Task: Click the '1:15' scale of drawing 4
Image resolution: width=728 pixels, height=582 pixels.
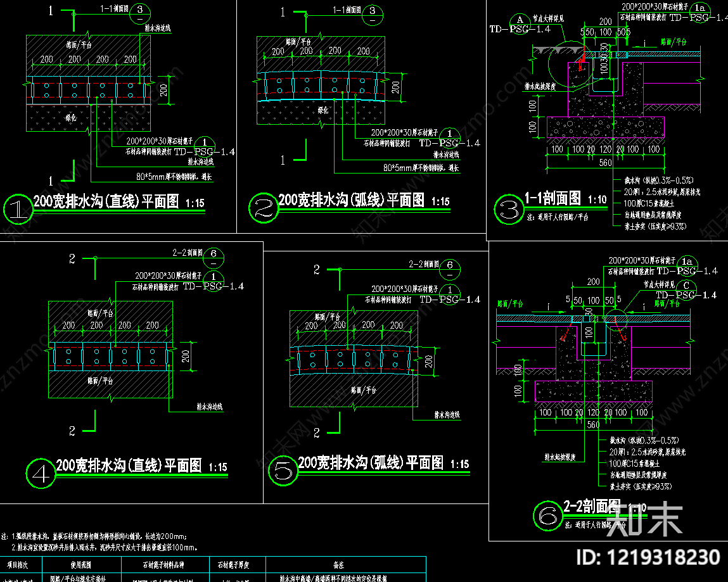Action: pos(218,467)
